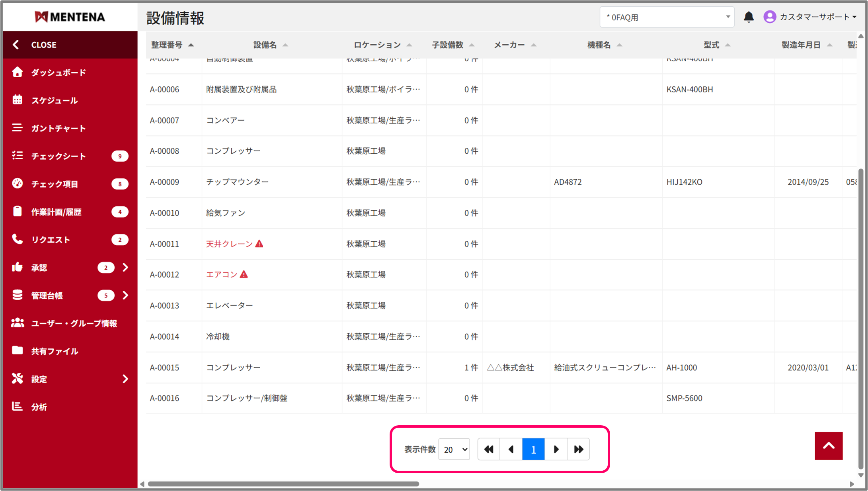Jump to the first page with double-left arrow
The height and width of the screenshot is (491, 868).
[x=489, y=449]
